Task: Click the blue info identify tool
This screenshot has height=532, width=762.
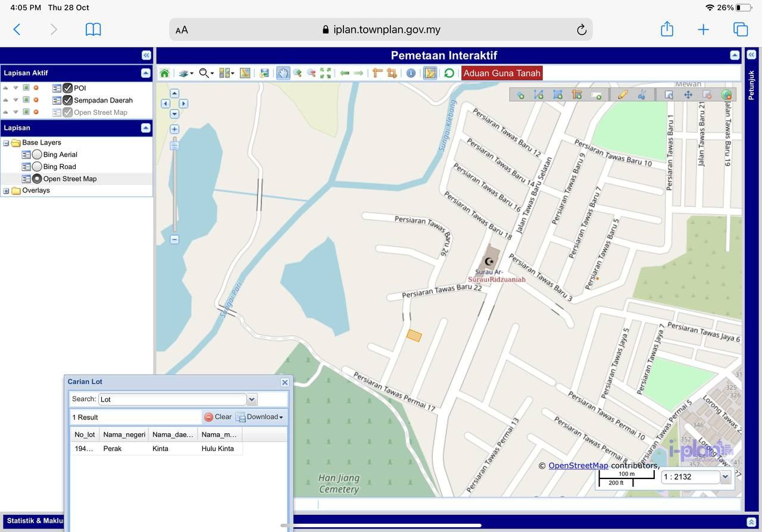Action: point(411,73)
